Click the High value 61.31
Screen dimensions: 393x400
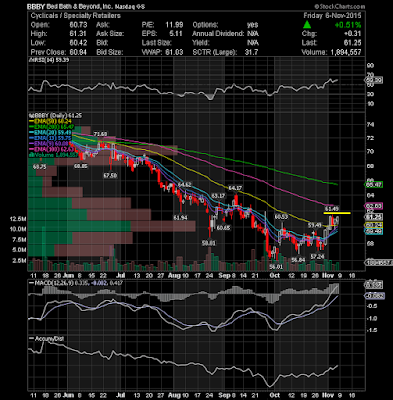coord(78,34)
